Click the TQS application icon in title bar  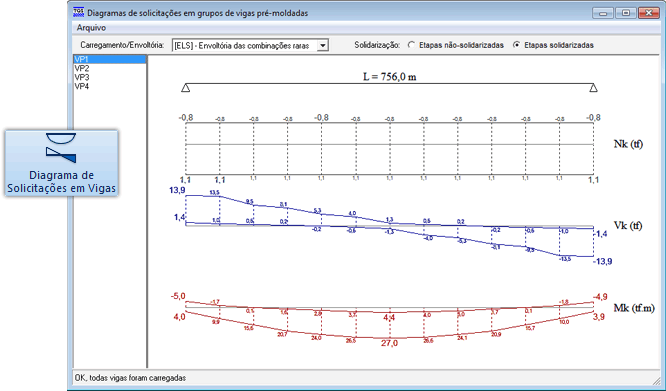pyautogui.click(x=79, y=12)
